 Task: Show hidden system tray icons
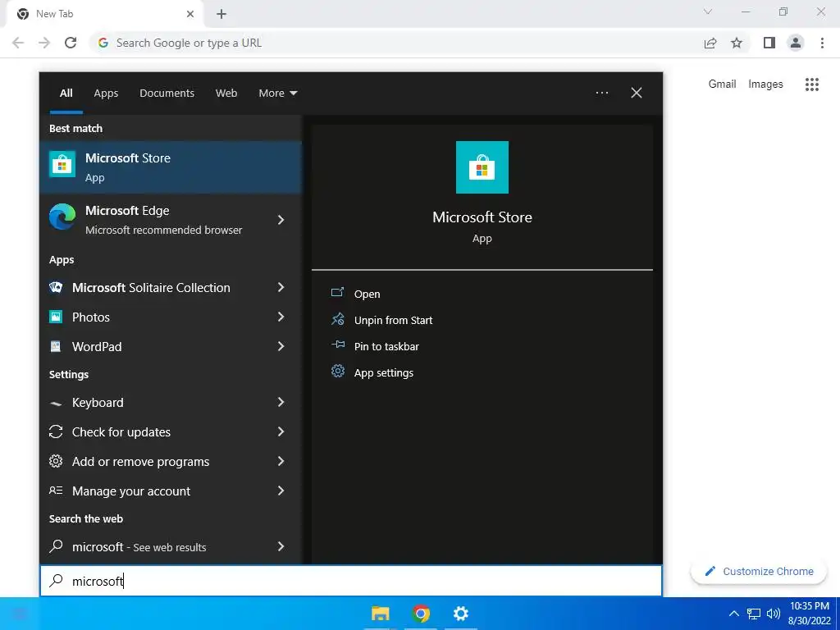(734, 614)
